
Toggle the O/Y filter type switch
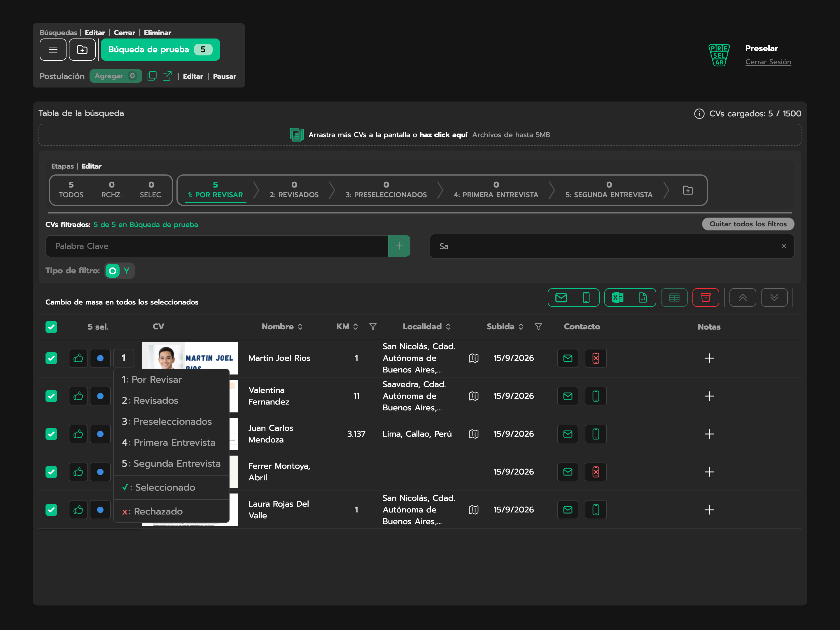[x=120, y=271]
